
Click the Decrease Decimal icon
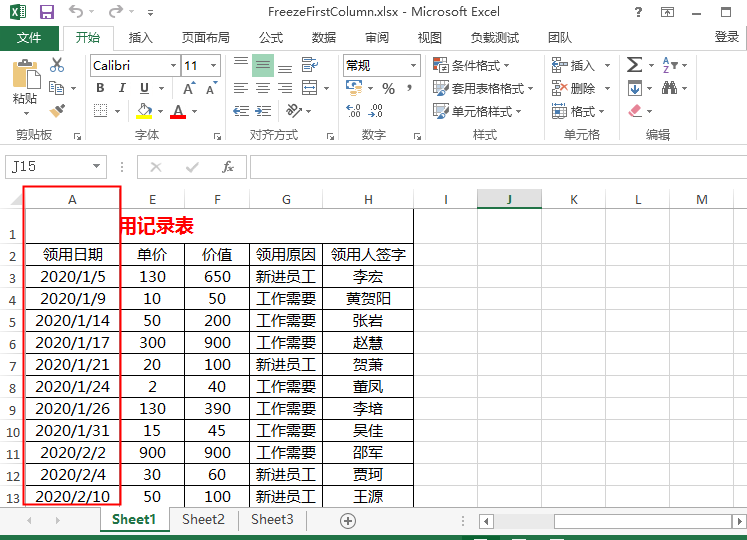click(375, 111)
